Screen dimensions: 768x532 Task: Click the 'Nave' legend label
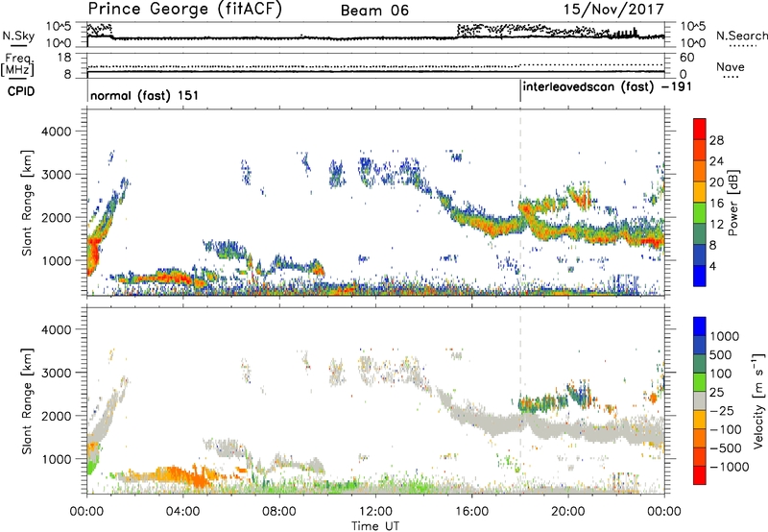pyautogui.click(x=731, y=66)
